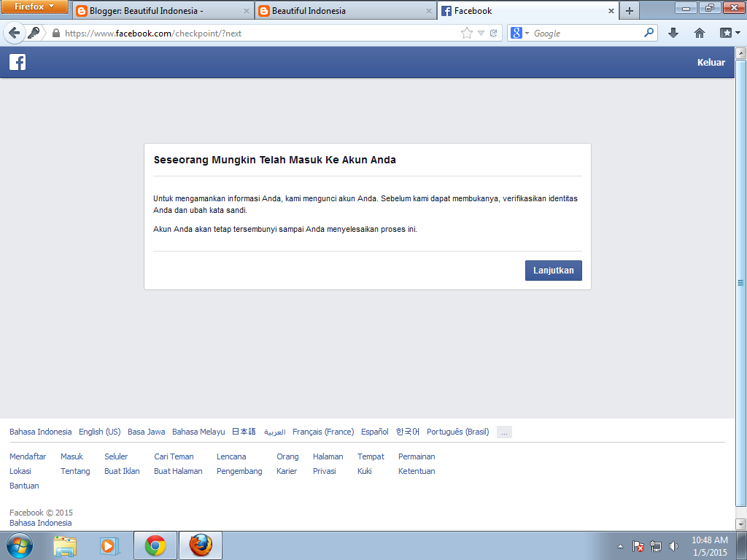747x560 pixels.
Task: Choose Basa Jawa language
Action: click(x=146, y=432)
